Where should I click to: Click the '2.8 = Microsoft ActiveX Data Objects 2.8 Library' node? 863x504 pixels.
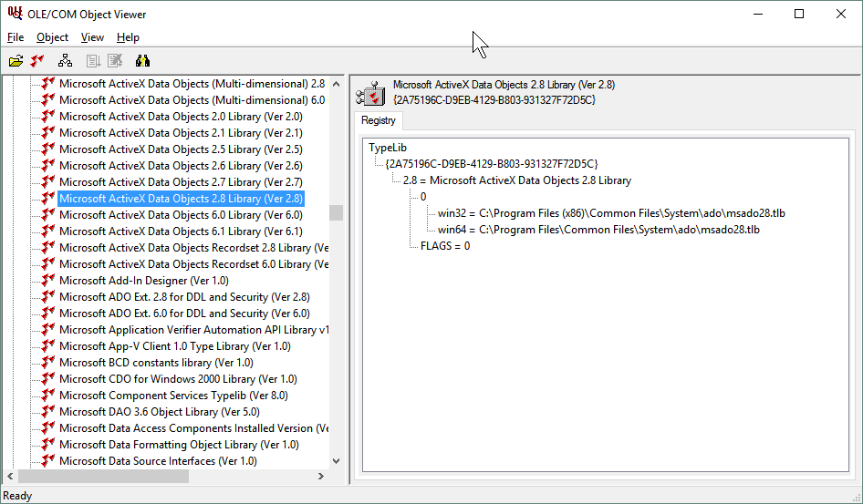tap(517, 180)
